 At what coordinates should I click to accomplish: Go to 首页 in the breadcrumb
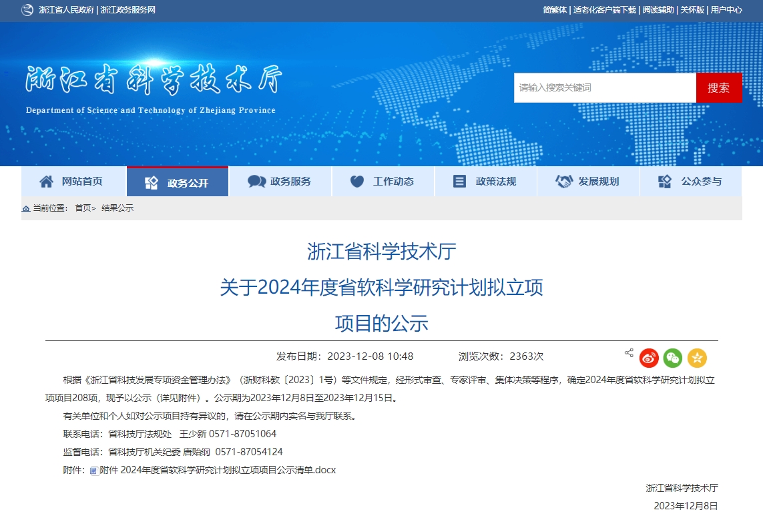tap(83, 208)
